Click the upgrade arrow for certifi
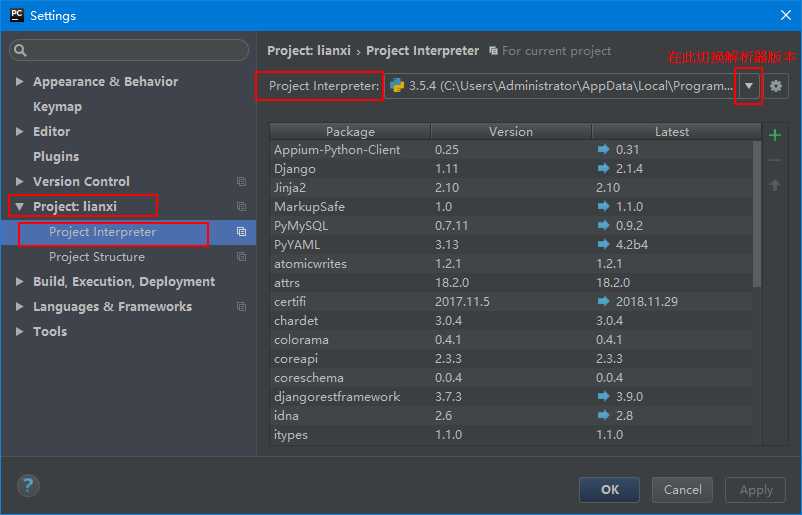 [604, 301]
